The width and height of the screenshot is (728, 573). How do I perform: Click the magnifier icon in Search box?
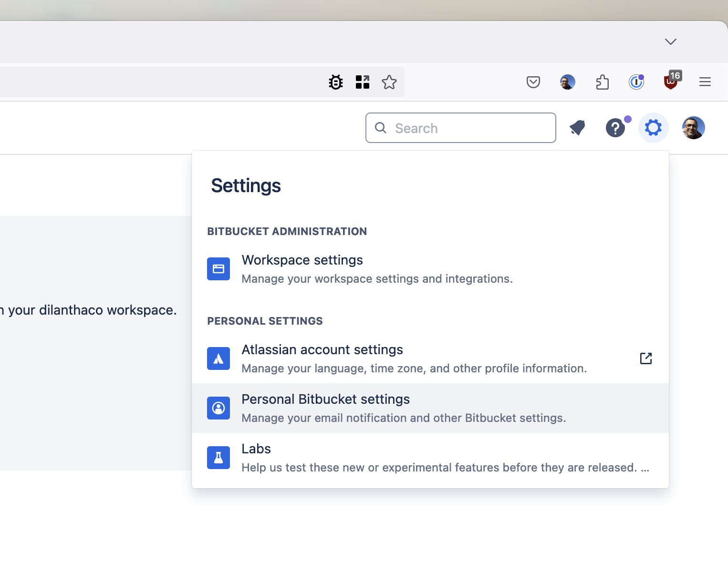tap(381, 128)
